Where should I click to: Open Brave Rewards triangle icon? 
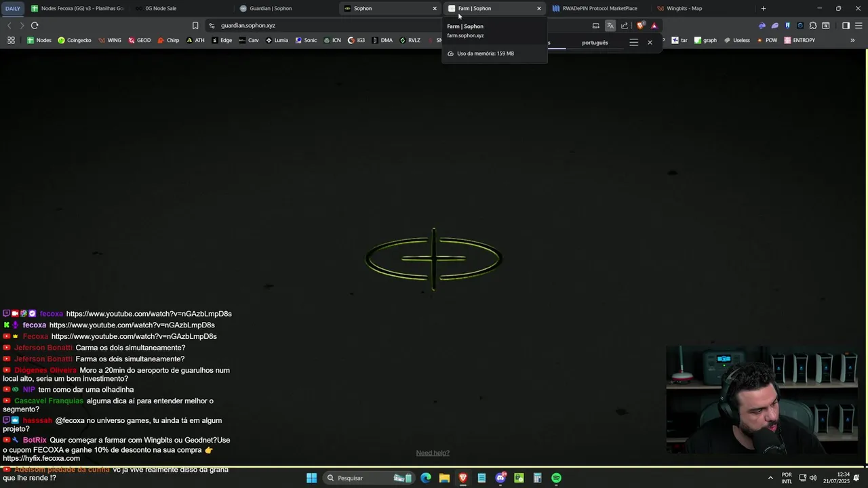[x=654, y=26]
